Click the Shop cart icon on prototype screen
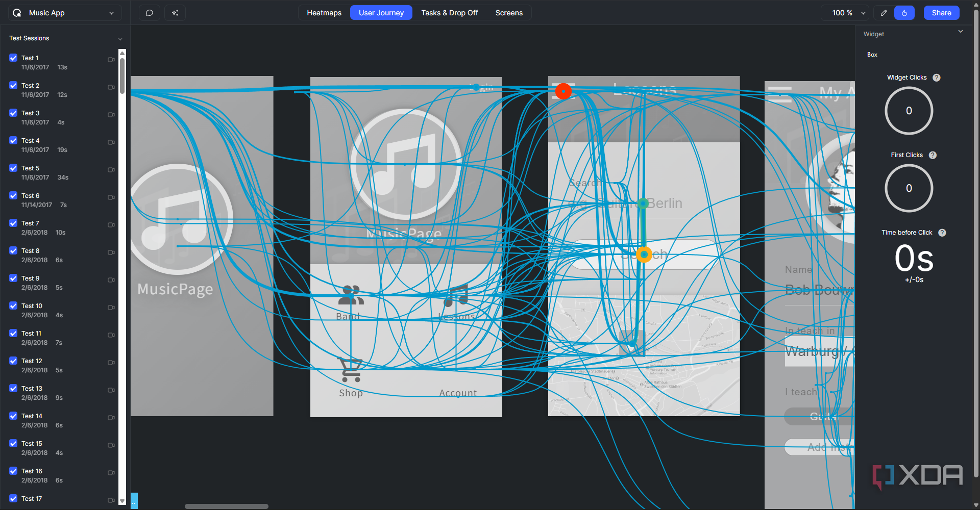The width and height of the screenshot is (980, 510). click(x=351, y=370)
